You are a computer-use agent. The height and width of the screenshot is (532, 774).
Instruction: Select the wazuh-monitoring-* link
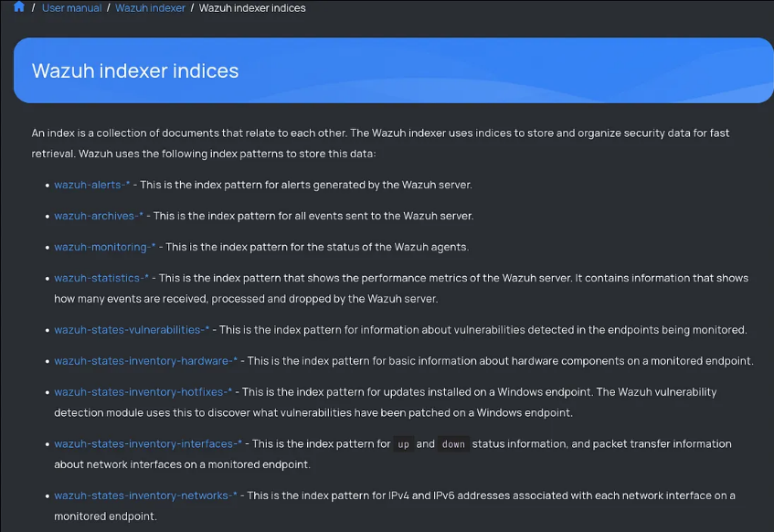tap(105, 247)
